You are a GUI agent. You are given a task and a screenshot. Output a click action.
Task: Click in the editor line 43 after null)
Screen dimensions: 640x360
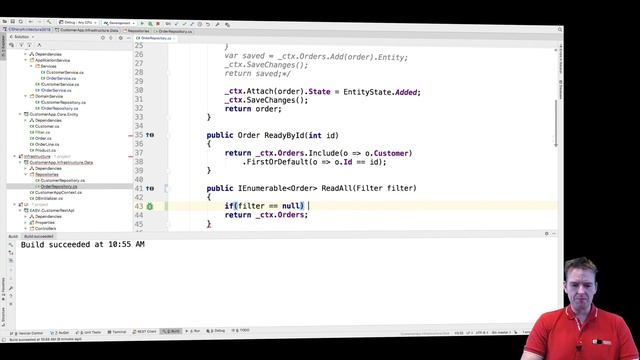click(309, 206)
